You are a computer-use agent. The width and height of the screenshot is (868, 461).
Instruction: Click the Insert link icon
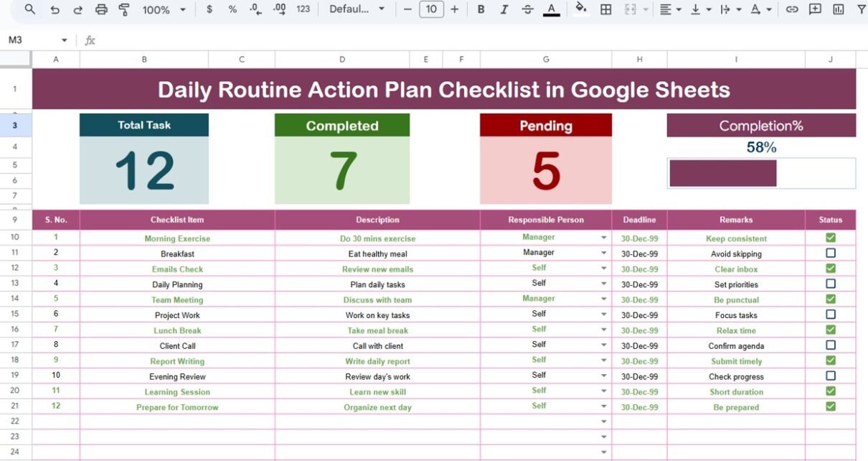coord(792,9)
